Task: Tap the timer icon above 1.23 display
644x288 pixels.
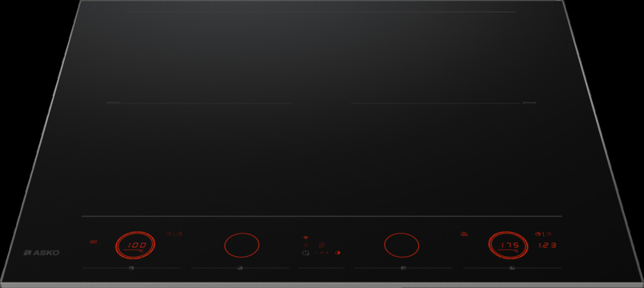Action: (543, 234)
